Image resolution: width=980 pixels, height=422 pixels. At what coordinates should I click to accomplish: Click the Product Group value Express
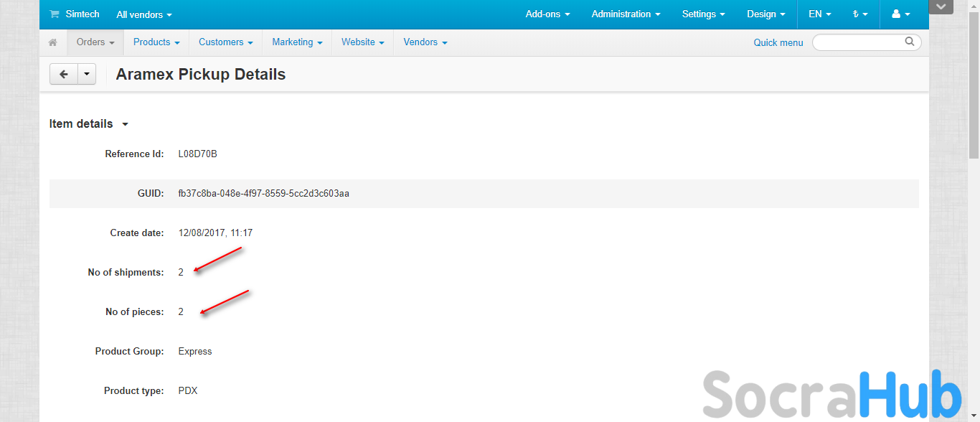[x=195, y=351]
